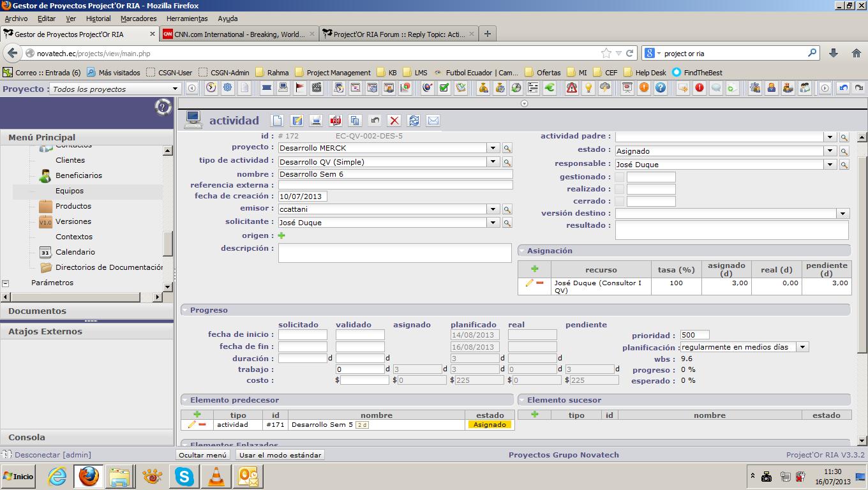The height and width of the screenshot is (490, 868).
Task: Click the green plus to add assignment
Action: [534, 269]
